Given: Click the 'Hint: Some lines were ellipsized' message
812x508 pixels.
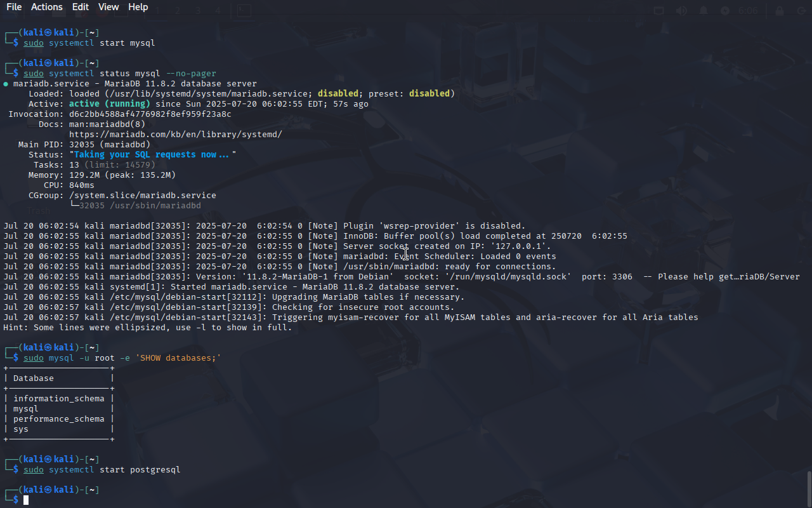Looking at the screenshot, I should tap(148, 328).
